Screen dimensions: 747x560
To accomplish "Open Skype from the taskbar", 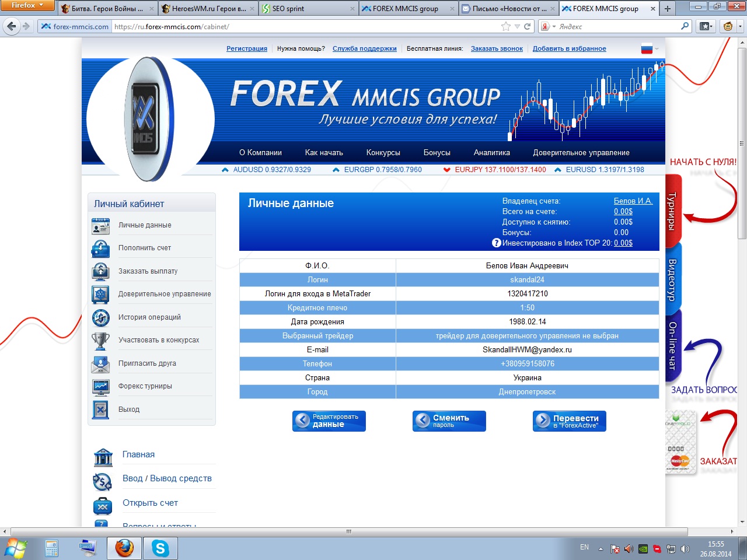I will click(160, 548).
